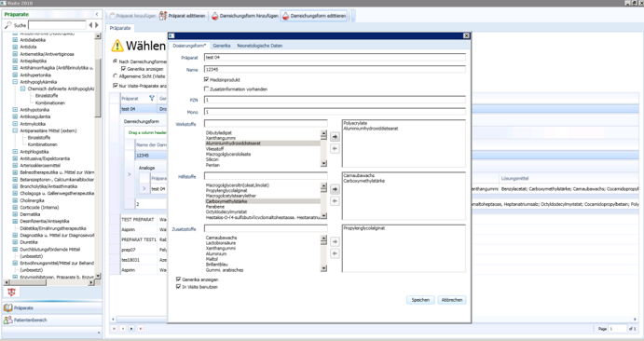Click the Präparat editieren toolbar button
Image resolution: width=644 pixels, height=341 pixels.
[x=183, y=16]
